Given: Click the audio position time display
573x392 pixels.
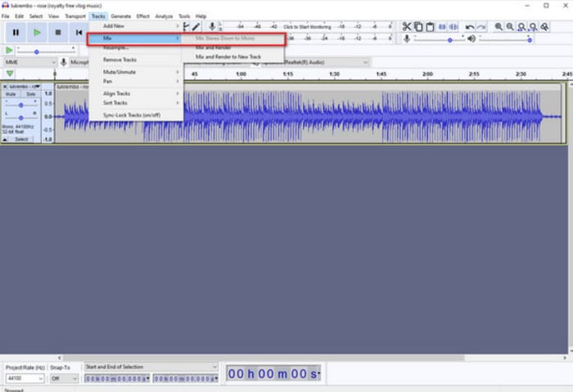Looking at the screenshot, I should pos(273,373).
